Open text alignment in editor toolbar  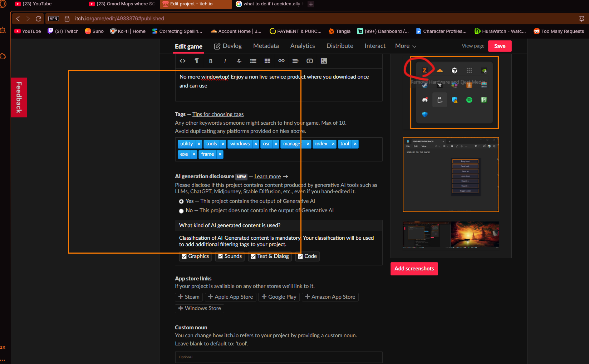click(x=295, y=61)
